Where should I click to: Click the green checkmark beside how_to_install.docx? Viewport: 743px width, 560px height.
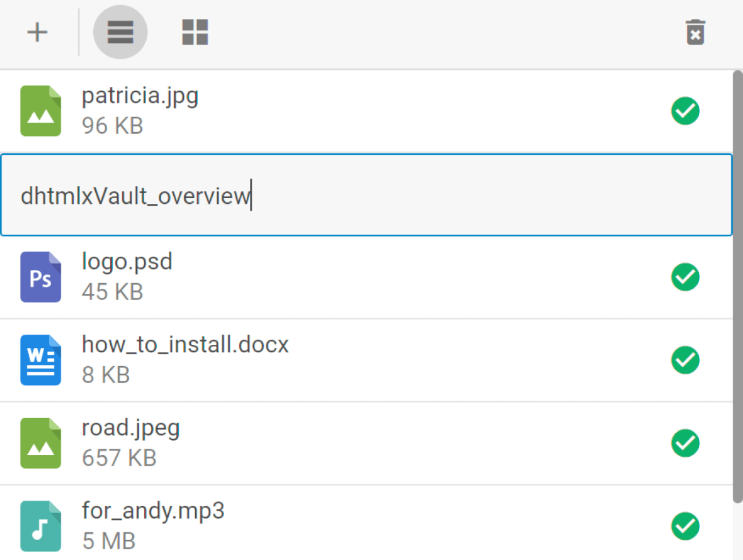685,360
